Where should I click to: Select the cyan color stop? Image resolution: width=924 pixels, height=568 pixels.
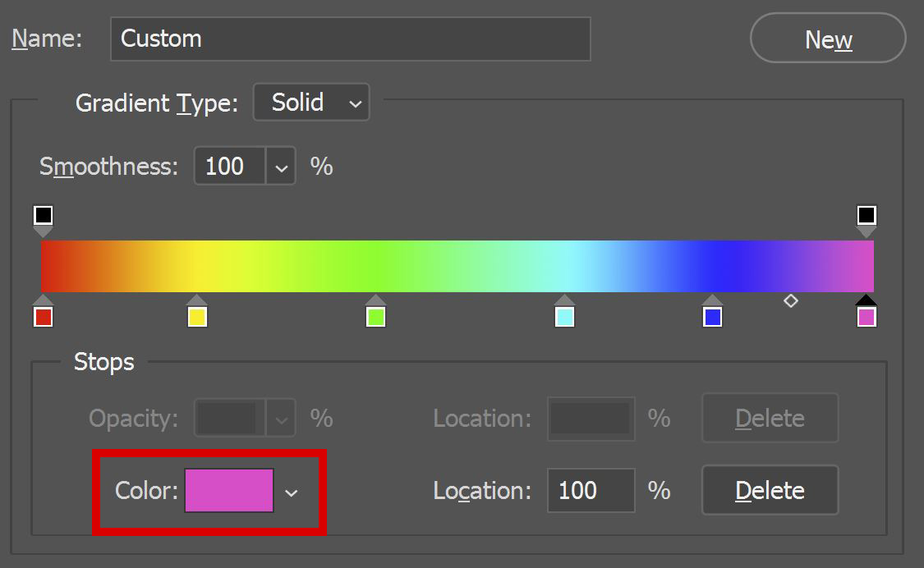[x=563, y=314]
